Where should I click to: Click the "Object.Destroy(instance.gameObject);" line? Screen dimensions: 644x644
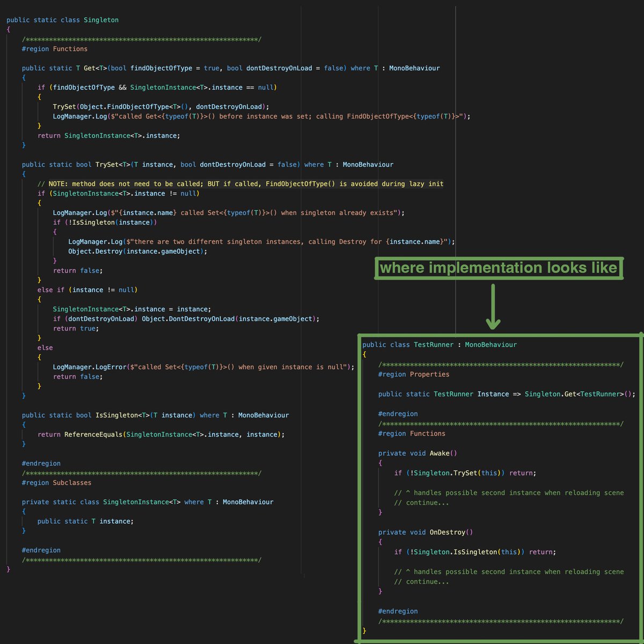tap(138, 252)
